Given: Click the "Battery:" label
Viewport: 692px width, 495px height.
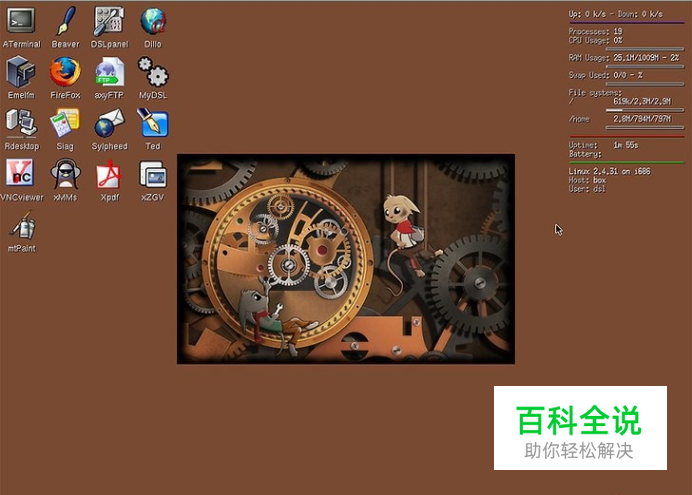Looking at the screenshot, I should 585,154.
